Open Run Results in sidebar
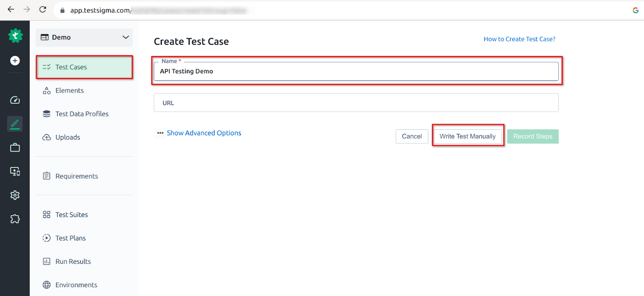The height and width of the screenshot is (296, 644). [84, 261]
